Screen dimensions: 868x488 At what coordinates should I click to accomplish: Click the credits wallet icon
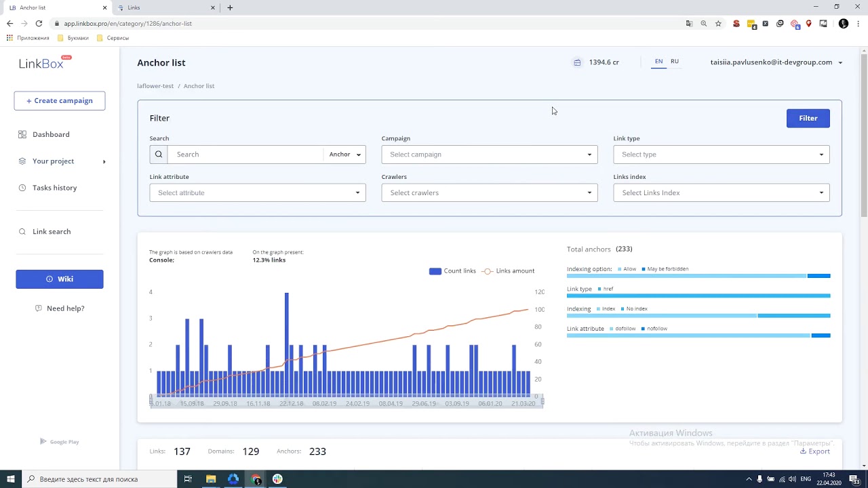pos(577,62)
